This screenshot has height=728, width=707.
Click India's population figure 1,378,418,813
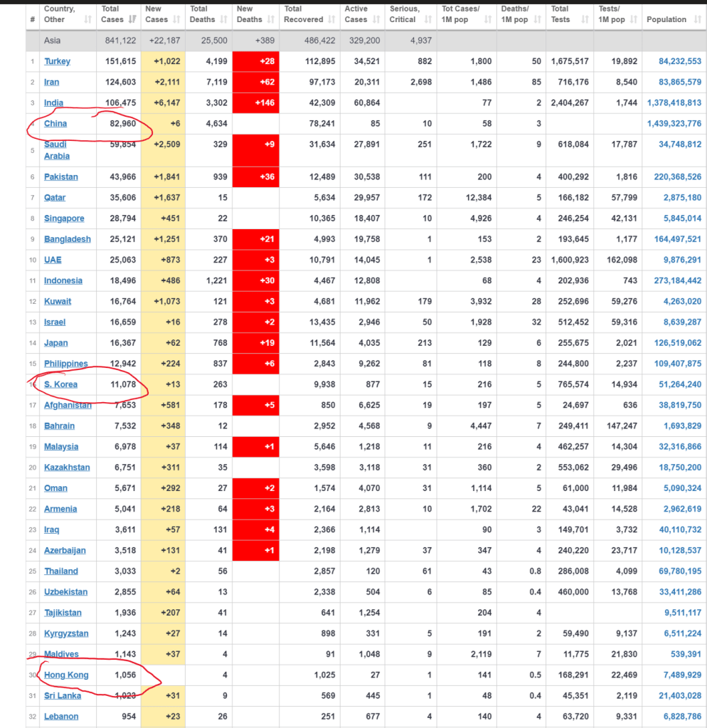coord(674,103)
